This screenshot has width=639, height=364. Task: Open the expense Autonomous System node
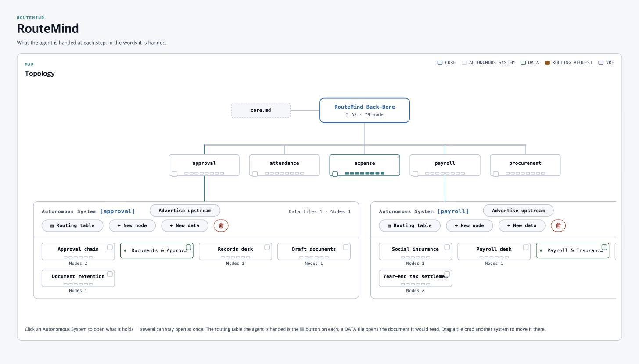point(365,165)
